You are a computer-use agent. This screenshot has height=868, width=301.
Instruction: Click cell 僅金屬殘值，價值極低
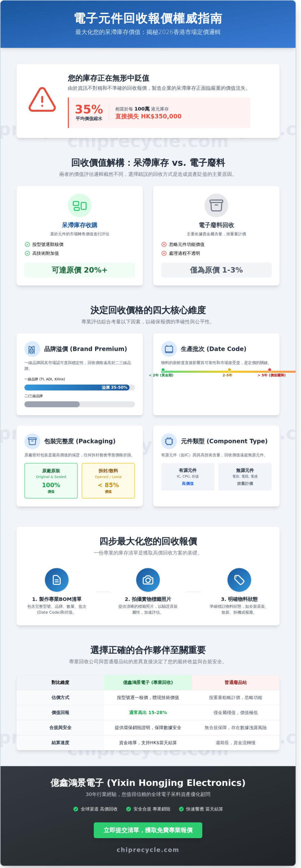pyautogui.click(x=236, y=713)
